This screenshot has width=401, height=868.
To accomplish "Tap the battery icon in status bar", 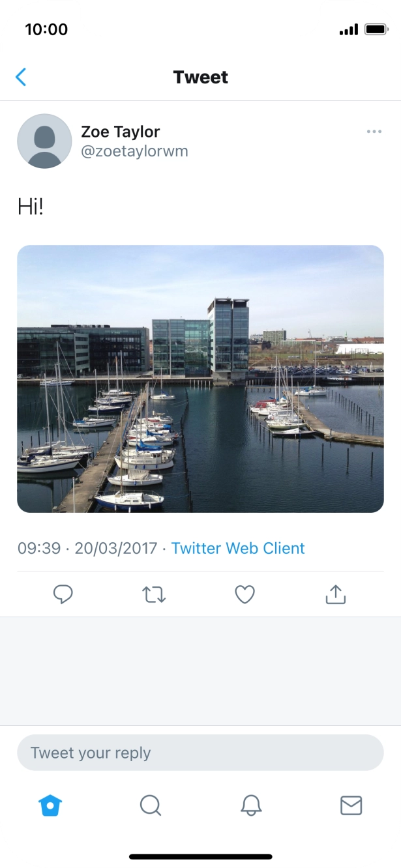I will pyautogui.click(x=376, y=29).
